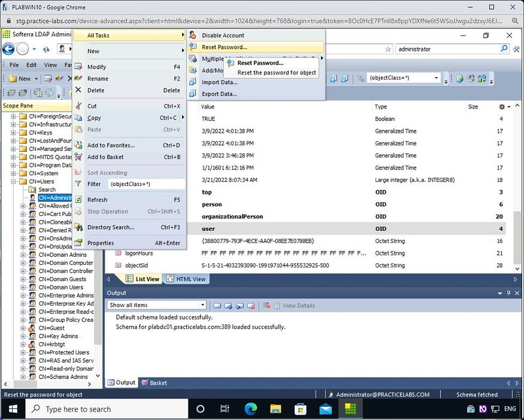Open the Mail app from taskbar
524x420 pixels.
click(x=326, y=409)
